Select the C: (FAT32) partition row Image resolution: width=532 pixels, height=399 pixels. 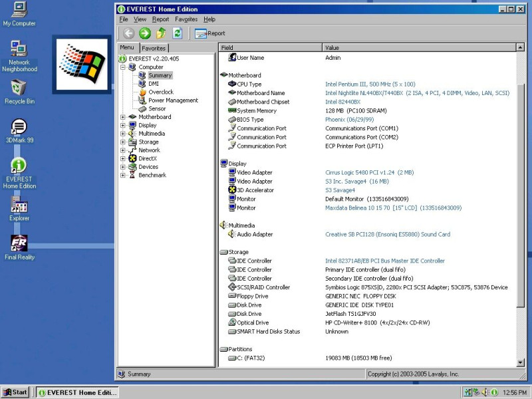310,358
